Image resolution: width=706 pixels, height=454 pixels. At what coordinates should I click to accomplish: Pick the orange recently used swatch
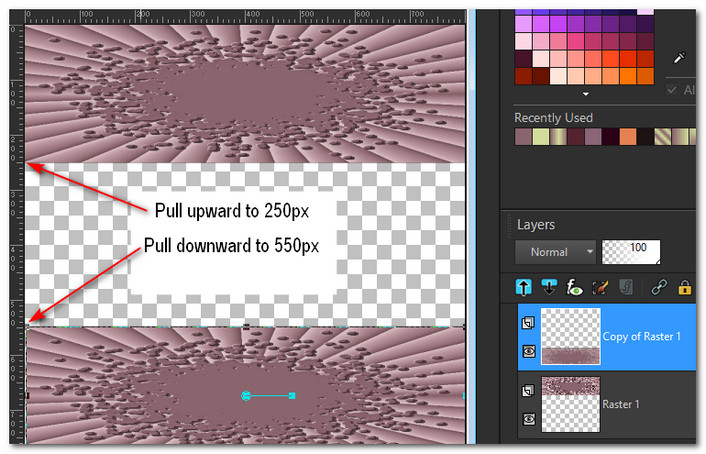point(627,137)
